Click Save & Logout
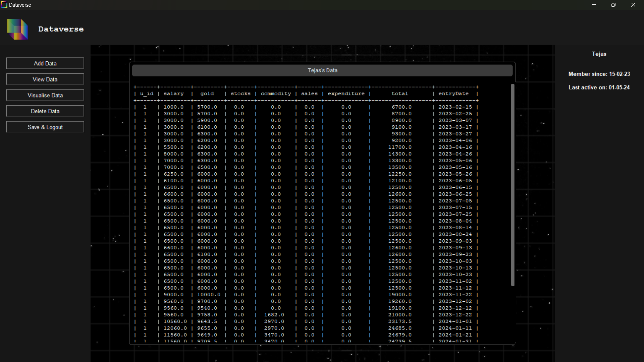The height and width of the screenshot is (362, 644). [45, 127]
